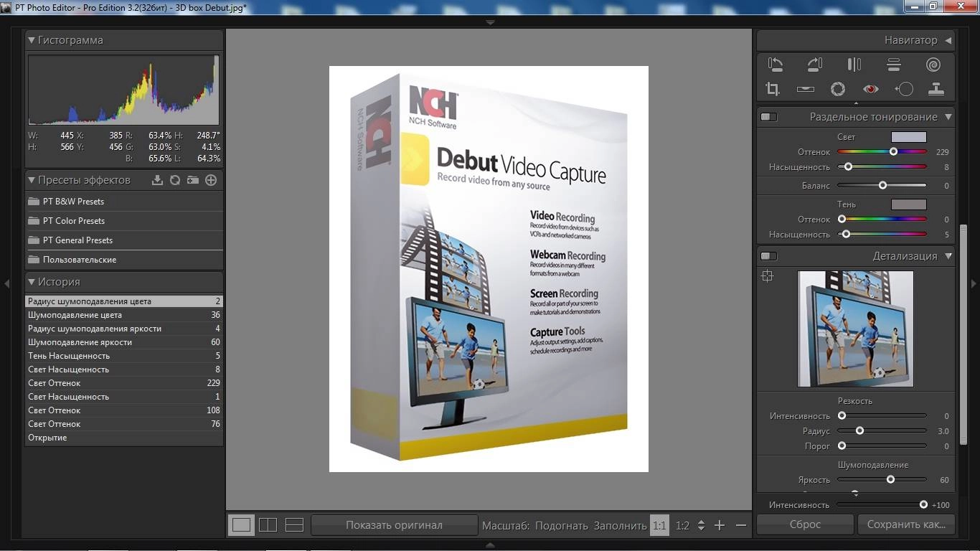Collapse the right panel with edge arrow
This screenshot has height=551, width=980.
click(x=974, y=283)
